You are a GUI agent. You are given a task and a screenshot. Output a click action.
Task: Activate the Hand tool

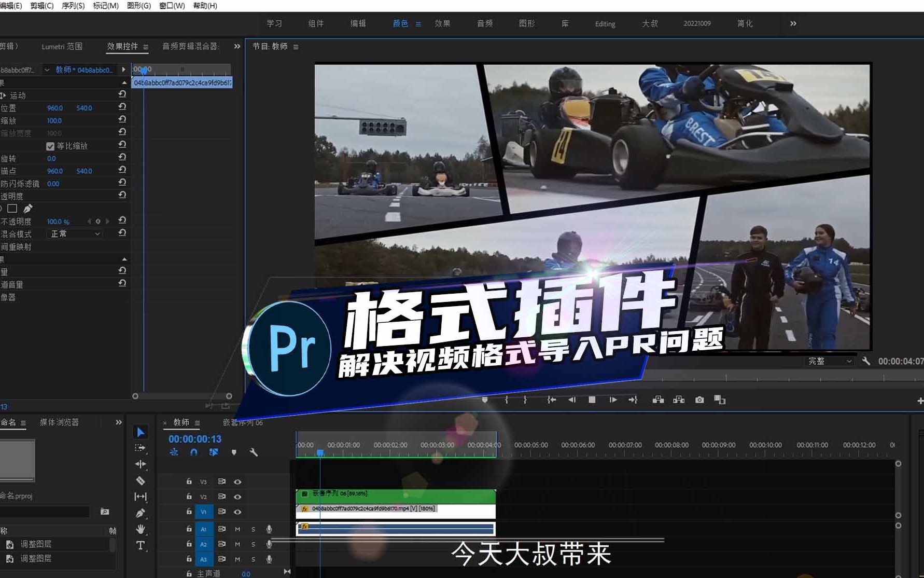click(x=140, y=529)
